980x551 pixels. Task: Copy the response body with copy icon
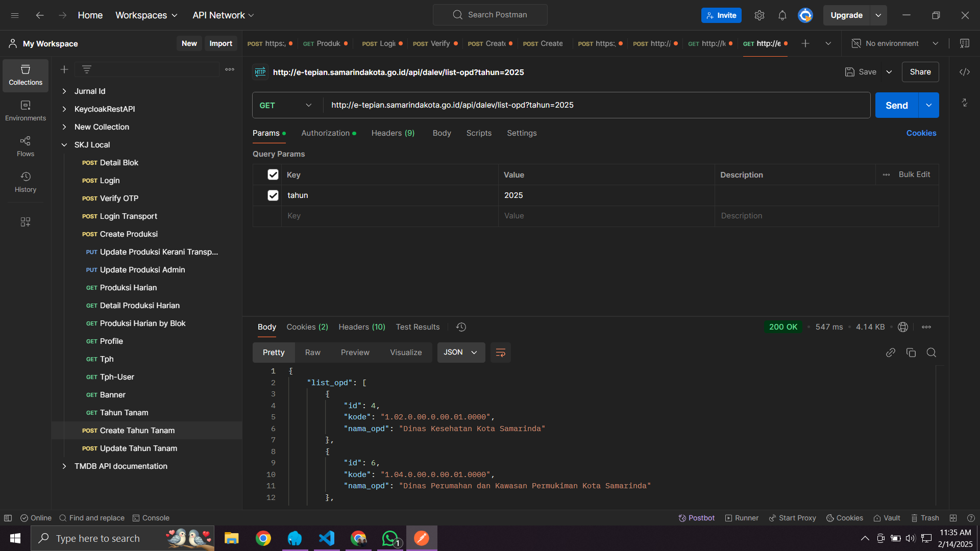pos(911,353)
